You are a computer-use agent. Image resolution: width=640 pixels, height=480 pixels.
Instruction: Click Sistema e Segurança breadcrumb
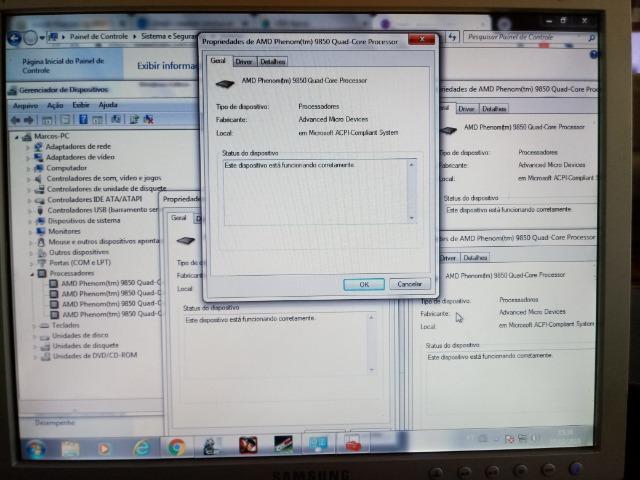click(169, 36)
